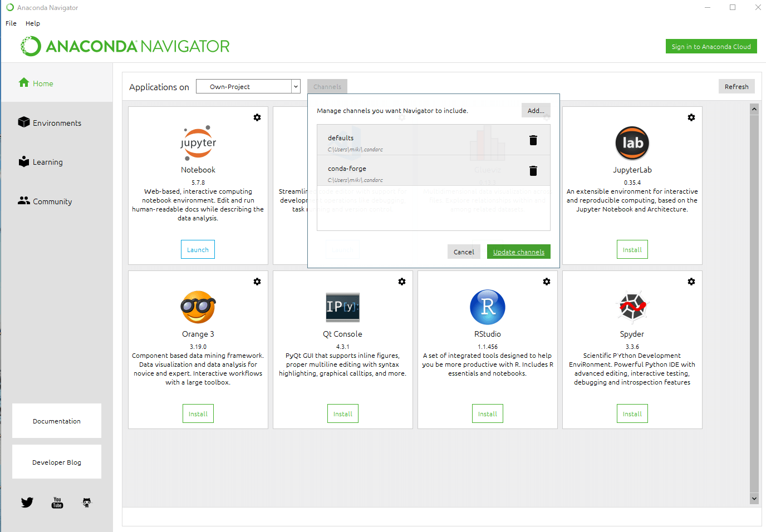Open the Help menu

[33, 23]
